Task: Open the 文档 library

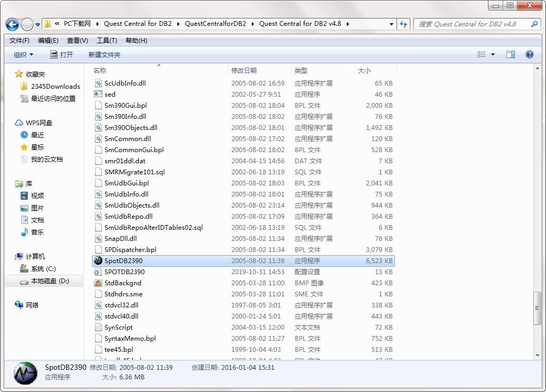Action: 32,220
